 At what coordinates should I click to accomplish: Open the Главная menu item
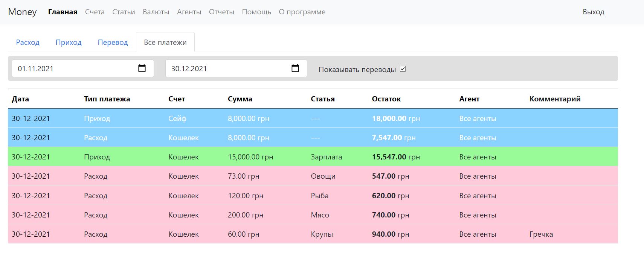(x=63, y=12)
